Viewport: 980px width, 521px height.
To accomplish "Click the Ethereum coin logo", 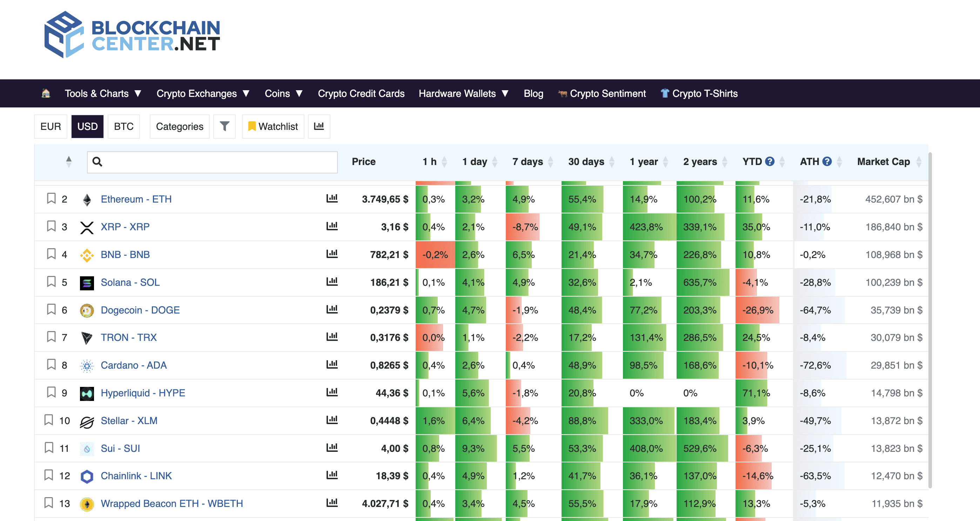I will pyautogui.click(x=87, y=199).
